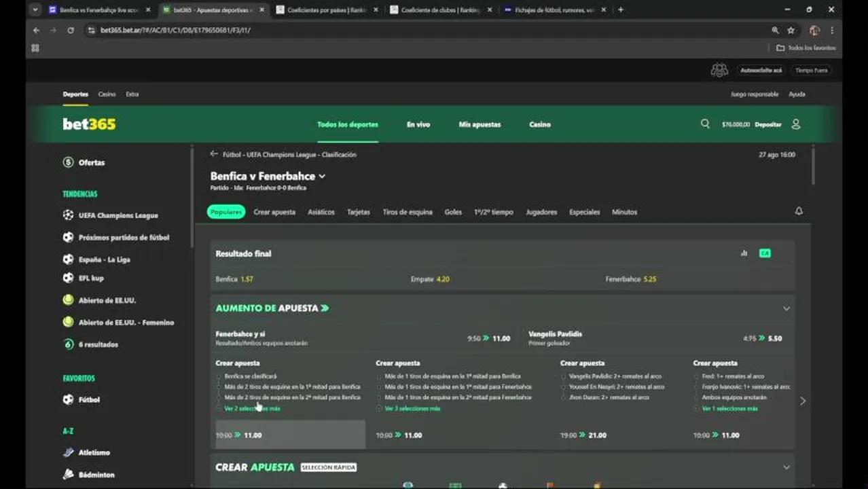Expand Ver 3 selecciones más

[412, 408]
